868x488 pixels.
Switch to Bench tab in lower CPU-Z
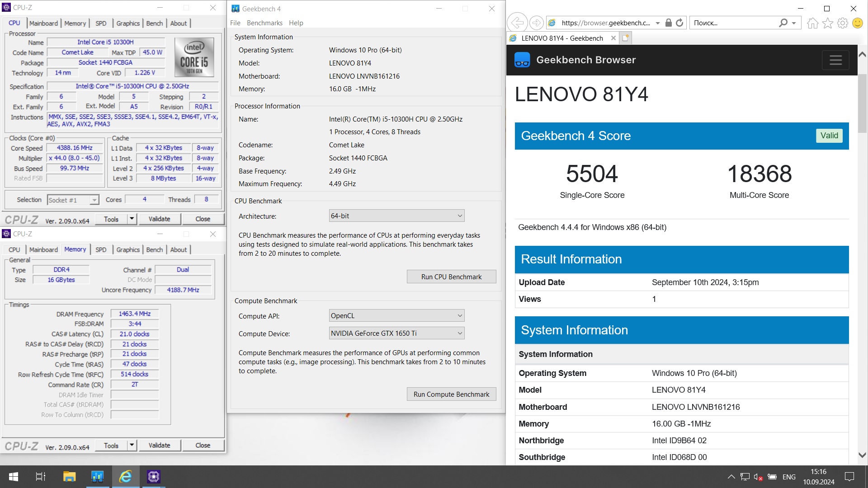(155, 250)
